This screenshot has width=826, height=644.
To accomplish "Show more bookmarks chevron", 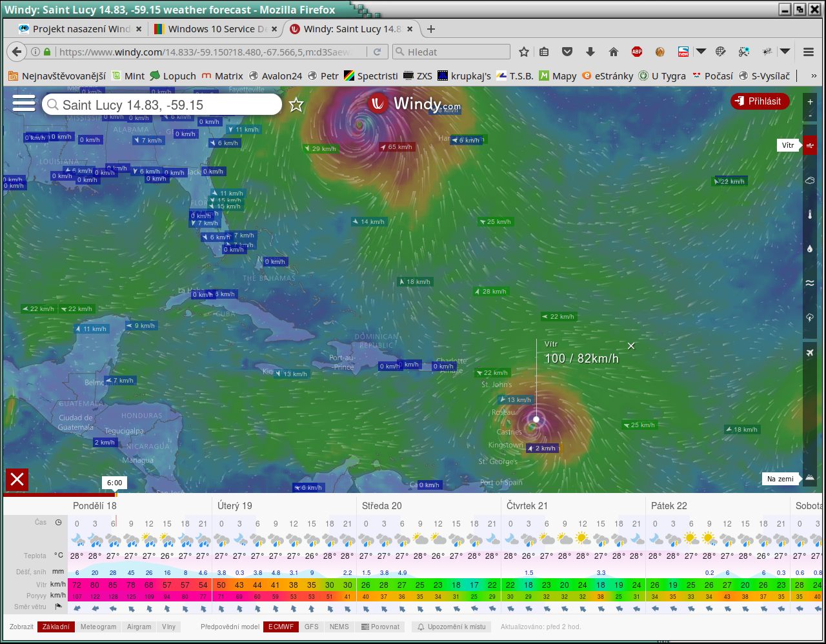I will 814,75.
